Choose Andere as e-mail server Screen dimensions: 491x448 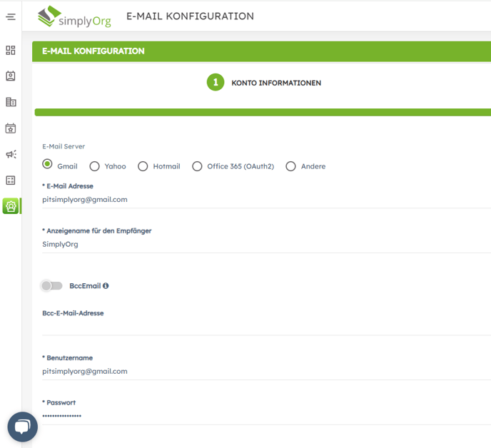click(290, 166)
